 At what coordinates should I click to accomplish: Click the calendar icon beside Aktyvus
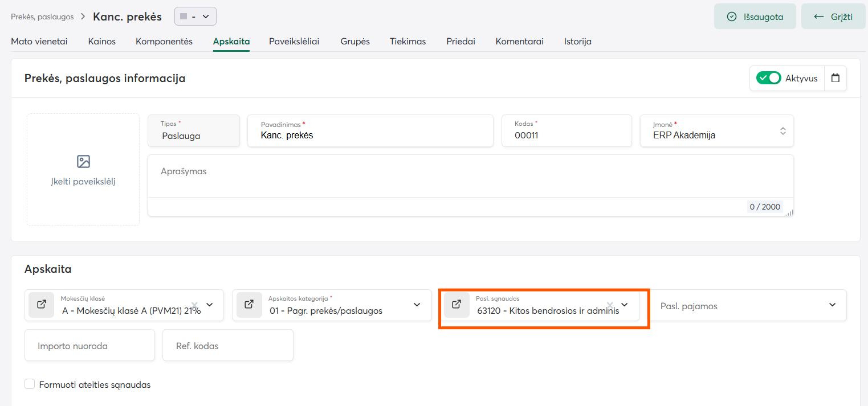(x=836, y=79)
